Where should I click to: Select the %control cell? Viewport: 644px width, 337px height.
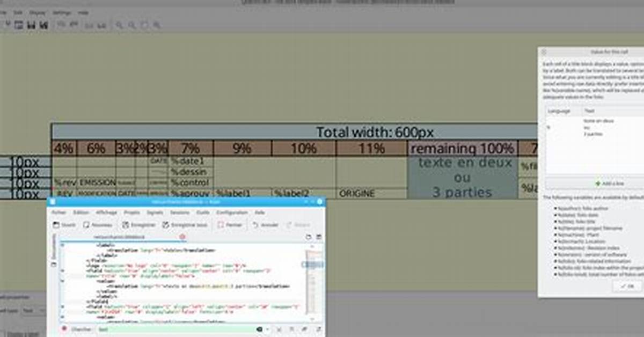[x=191, y=182]
